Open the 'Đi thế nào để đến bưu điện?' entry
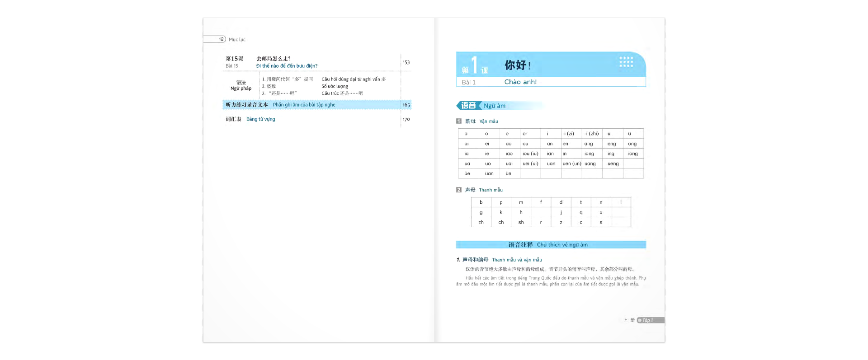Screen dimensions: 868x360 [x=287, y=66]
